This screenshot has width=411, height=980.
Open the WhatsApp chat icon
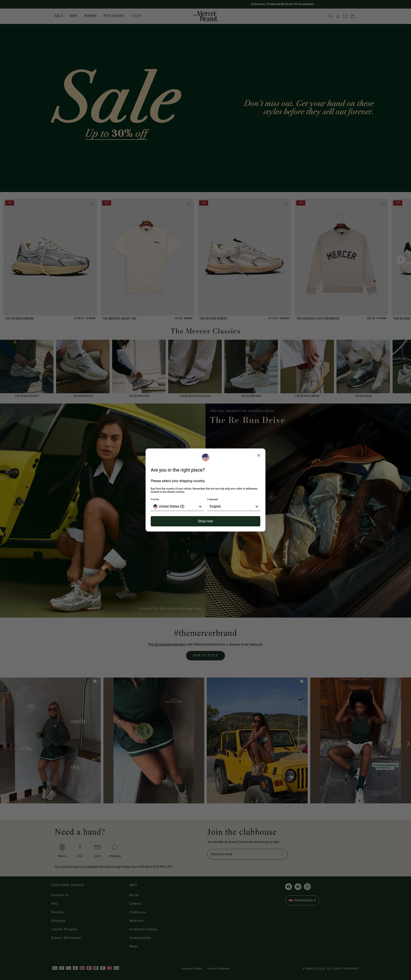[115, 847]
